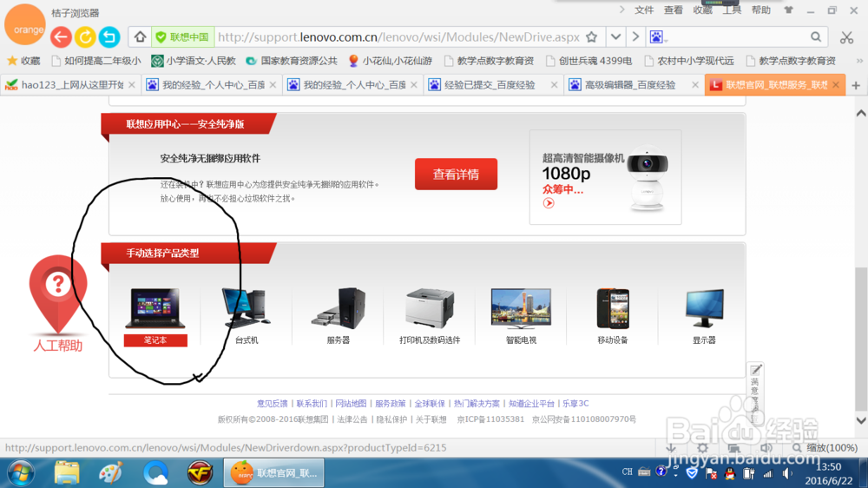
Task: Open the skin shirt icon in title bar
Action: point(789,10)
